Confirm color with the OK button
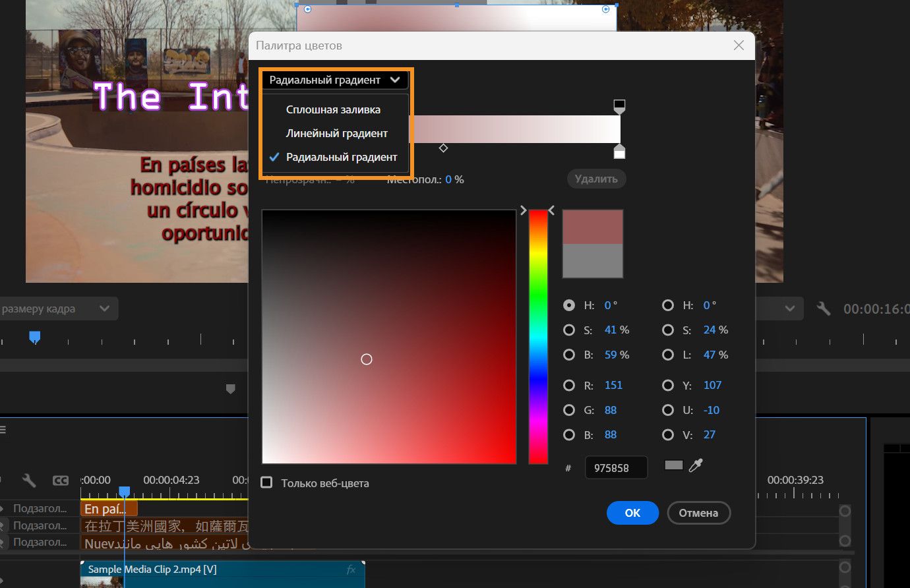Screen dimensions: 910x588 pyautogui.click(x=632, y=513)
